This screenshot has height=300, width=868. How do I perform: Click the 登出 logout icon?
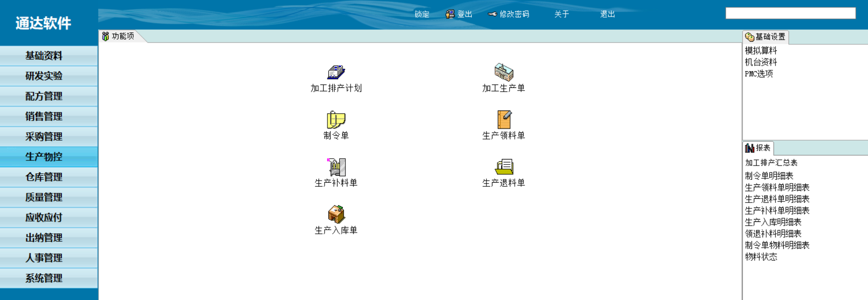pyautogui.click(x=450, y=14)
